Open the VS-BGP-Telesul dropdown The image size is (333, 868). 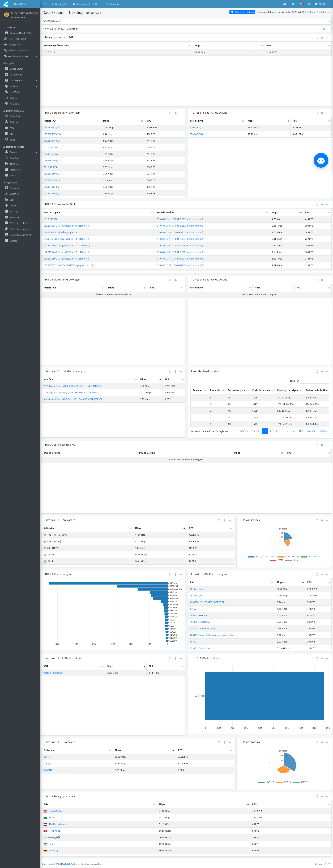(186, 21)
